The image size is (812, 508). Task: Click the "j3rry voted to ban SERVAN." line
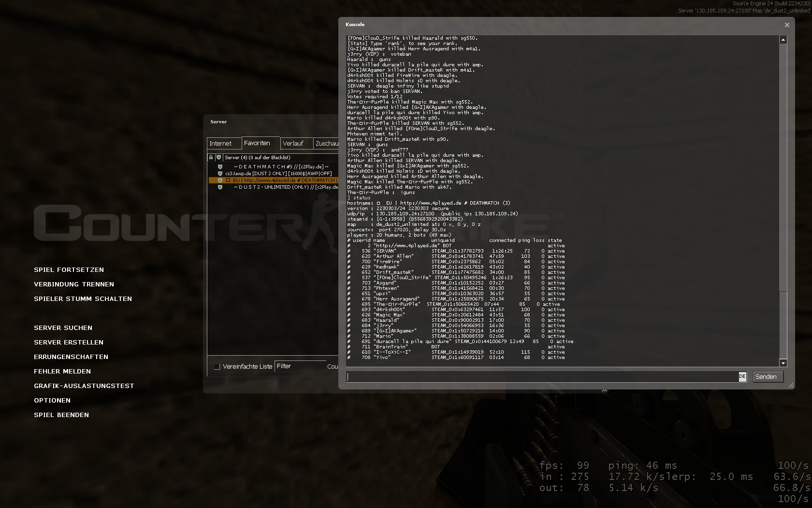click(385, 91)
